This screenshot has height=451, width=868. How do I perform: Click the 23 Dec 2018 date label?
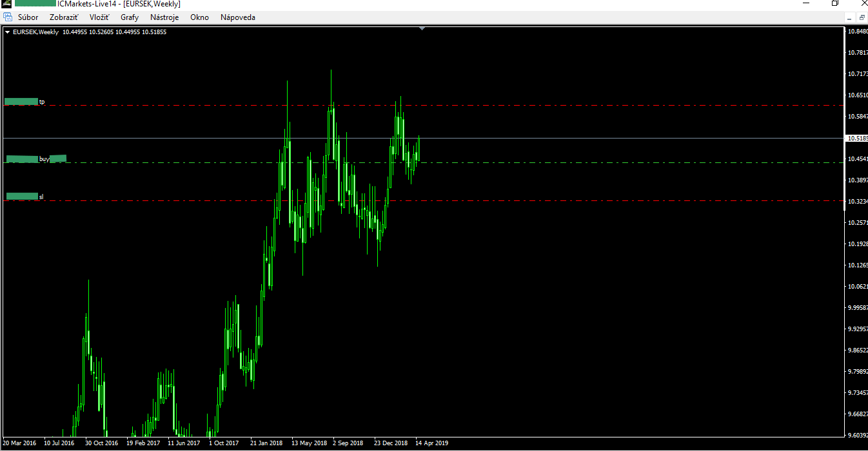click(x=391, y=443)
